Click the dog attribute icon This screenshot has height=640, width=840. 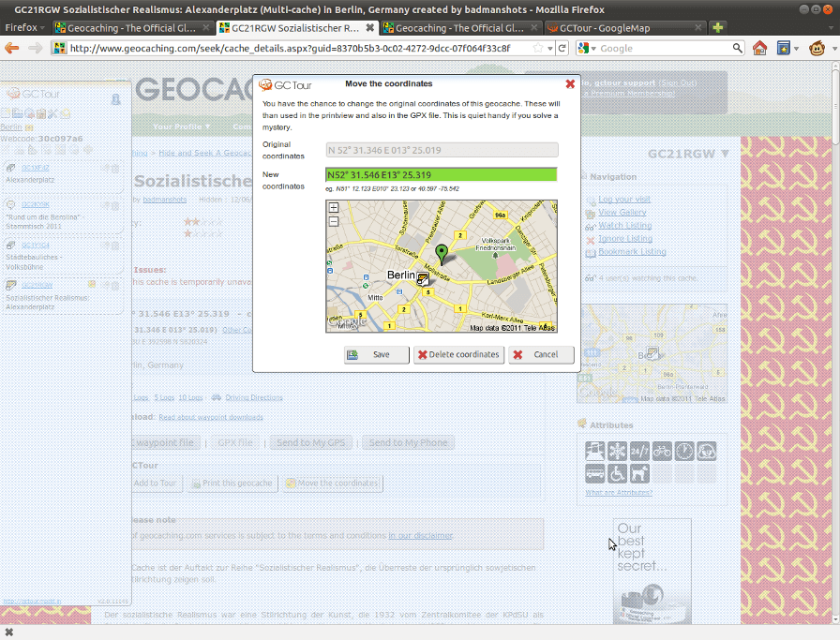[x=639, y=473]
